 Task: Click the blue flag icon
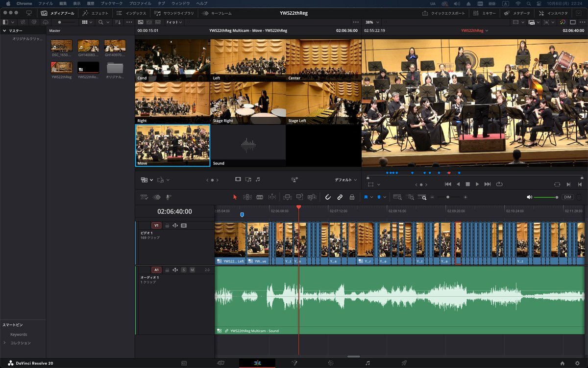click(366, 197)
